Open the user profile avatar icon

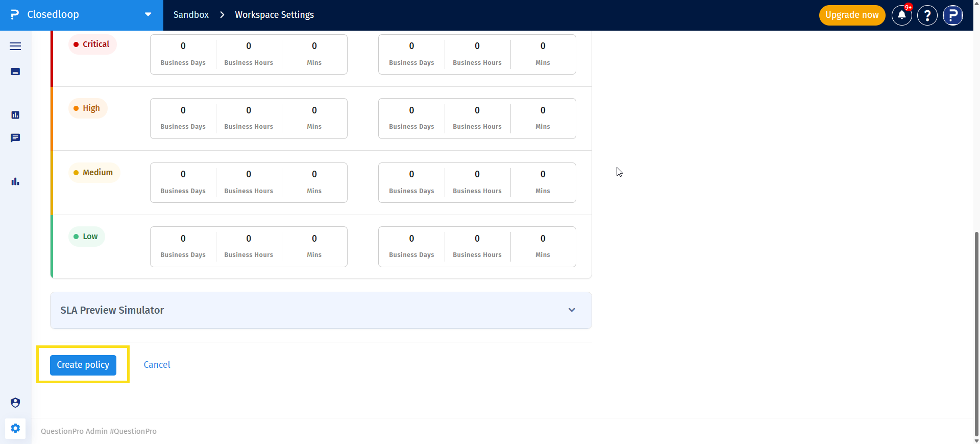click(x=953, y=15)
